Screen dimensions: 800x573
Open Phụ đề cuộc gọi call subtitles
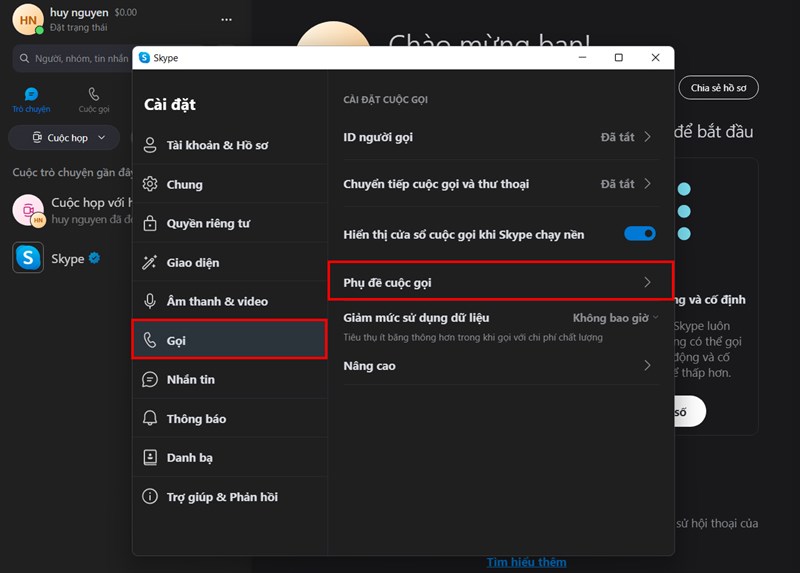[501, 282]
